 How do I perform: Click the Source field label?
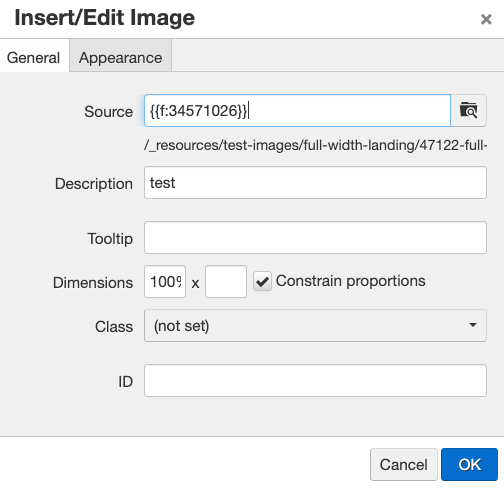pyautogui.click(x=108, y=111)
